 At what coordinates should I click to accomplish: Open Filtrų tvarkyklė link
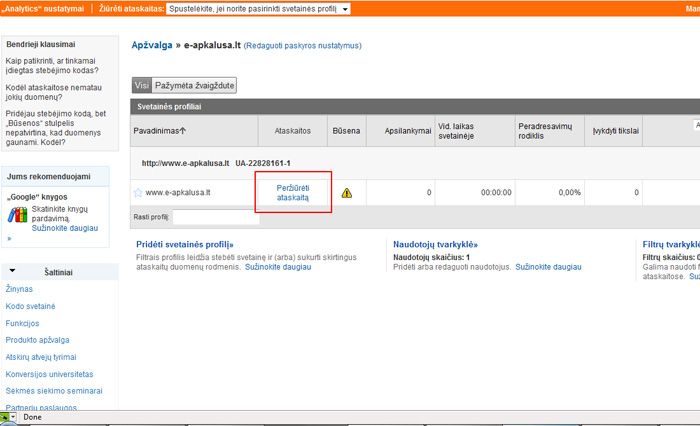point(671,244)
